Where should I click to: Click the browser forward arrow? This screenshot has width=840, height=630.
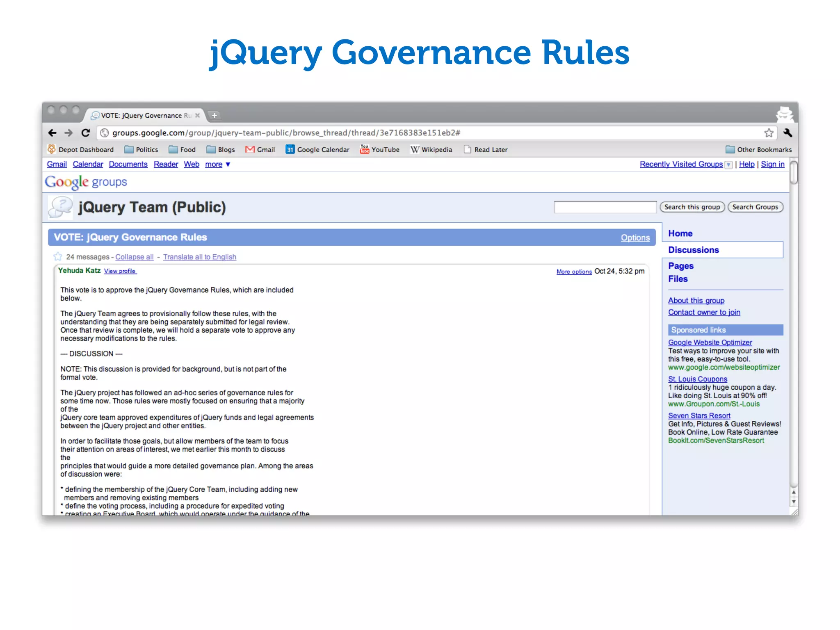(x=68, y=133)
